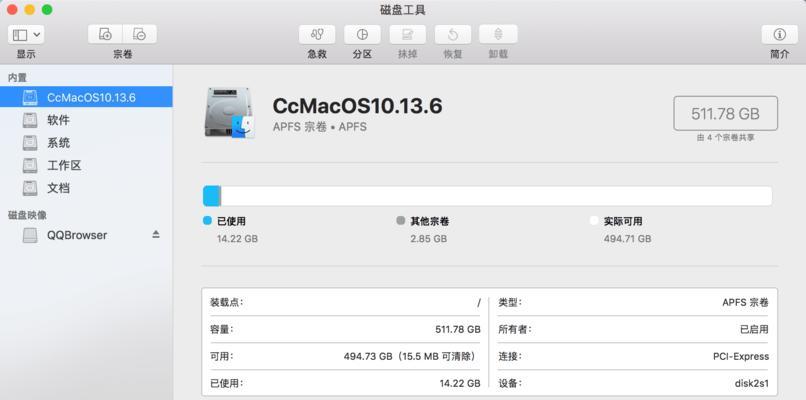Click the gray 其他宗卷 legend dot
The height and width of the screenshot is (400, 806).
pos(401,221)
